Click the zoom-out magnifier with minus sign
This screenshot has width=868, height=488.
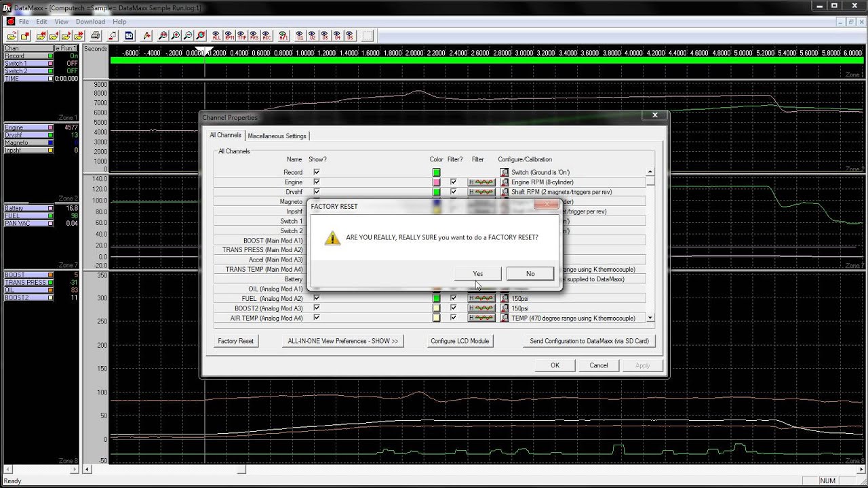pyautogui.click(x=188, y=35)
